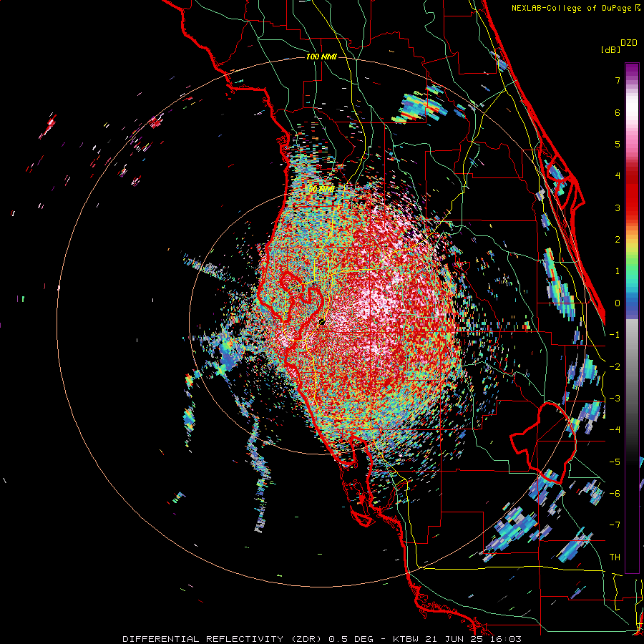Click the -6 value on the color scale
644x644 pixels.
pos(615,494)
